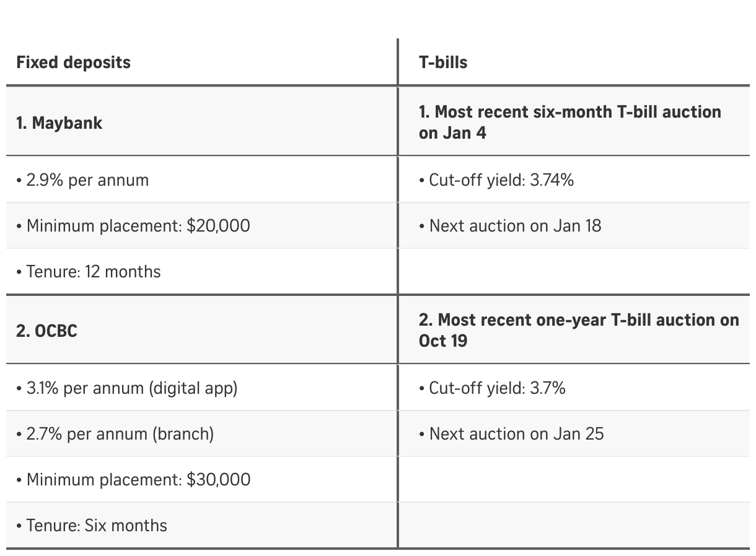Click Next auction on Jan 18
Screen dimensions: 756x556
pos(510,225)
